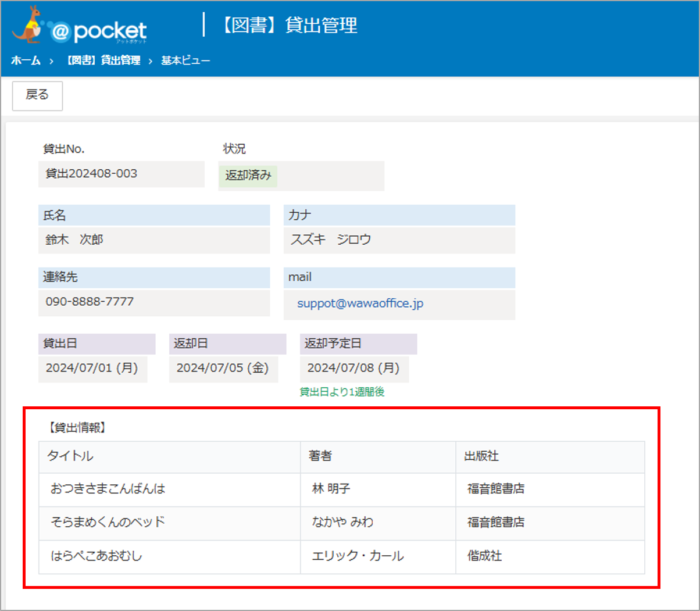Click the @pocket kangaroo logo

(x=79, y=25)
